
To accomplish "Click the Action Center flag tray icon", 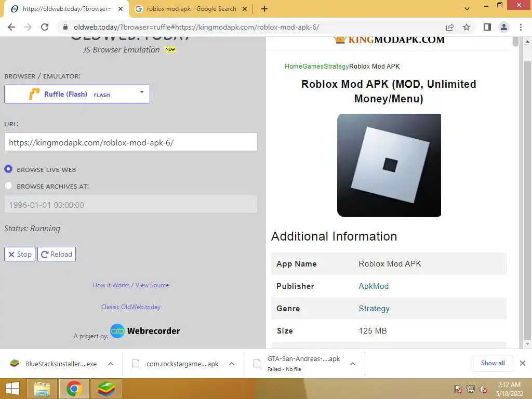I will 458,389.
